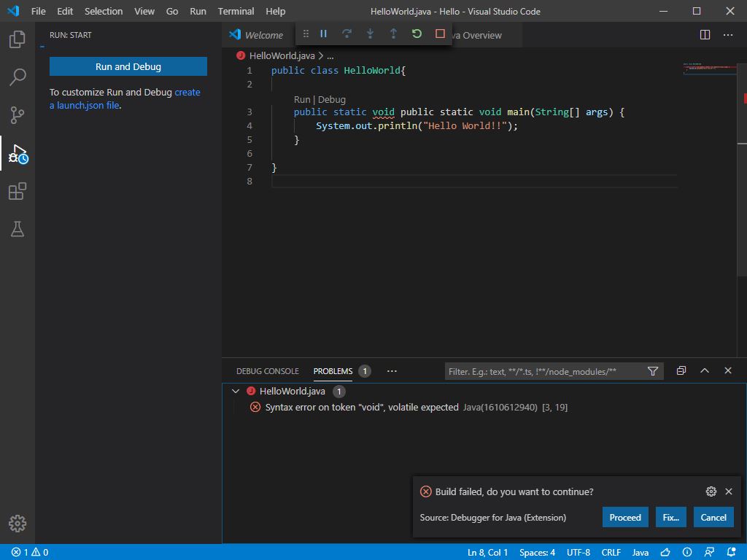Click the red error mark in the overview ruler
Viewport: 747px width, 560px height.
745,98
